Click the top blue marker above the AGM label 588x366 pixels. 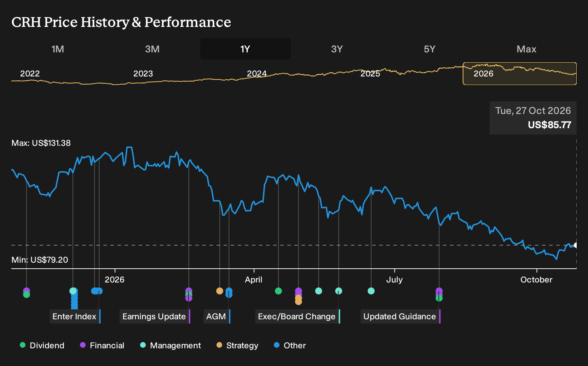[229, 291]
